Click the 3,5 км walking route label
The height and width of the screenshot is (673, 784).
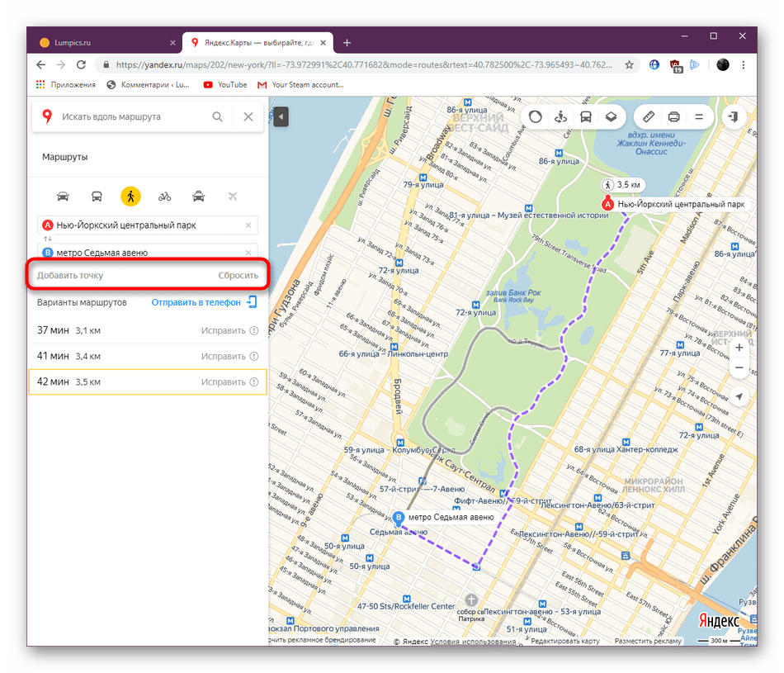point(623,185)
